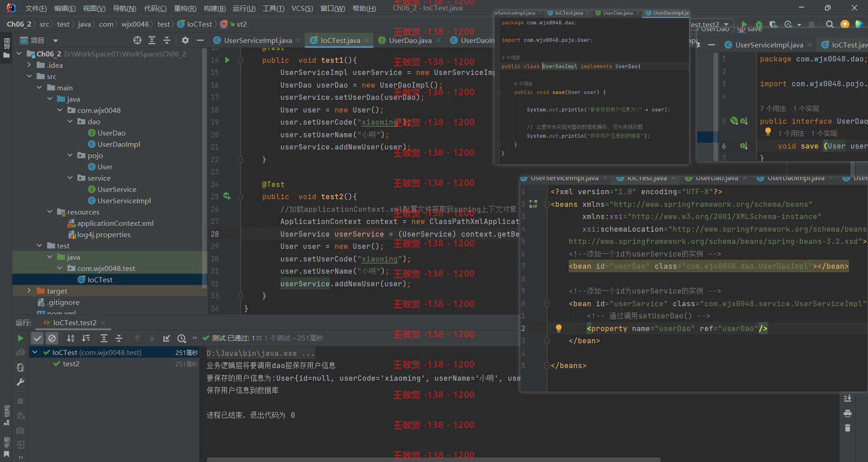Collapse the dao package node
Image resolution: width=868 pixels, height=462 pixels.
click(x=70, y=121)
